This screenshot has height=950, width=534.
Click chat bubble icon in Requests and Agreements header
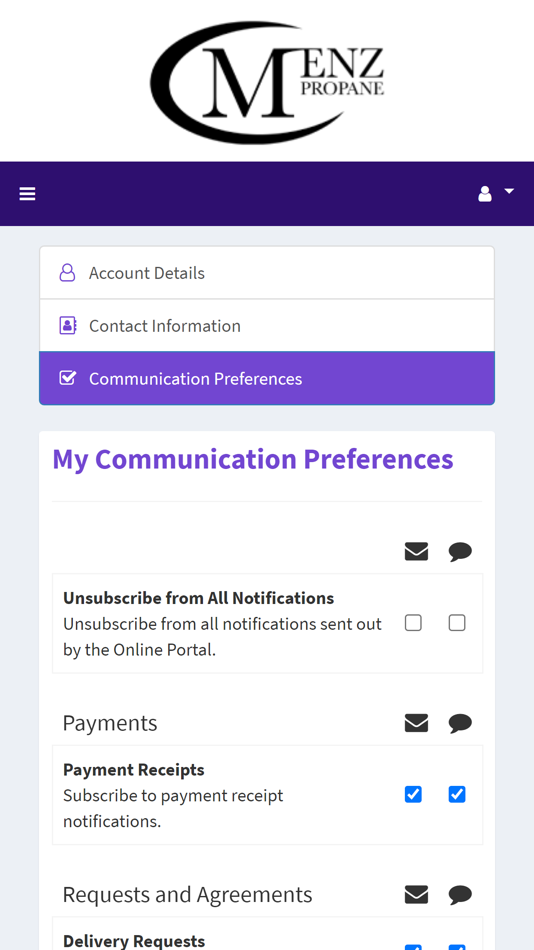(x=460, y=895)
